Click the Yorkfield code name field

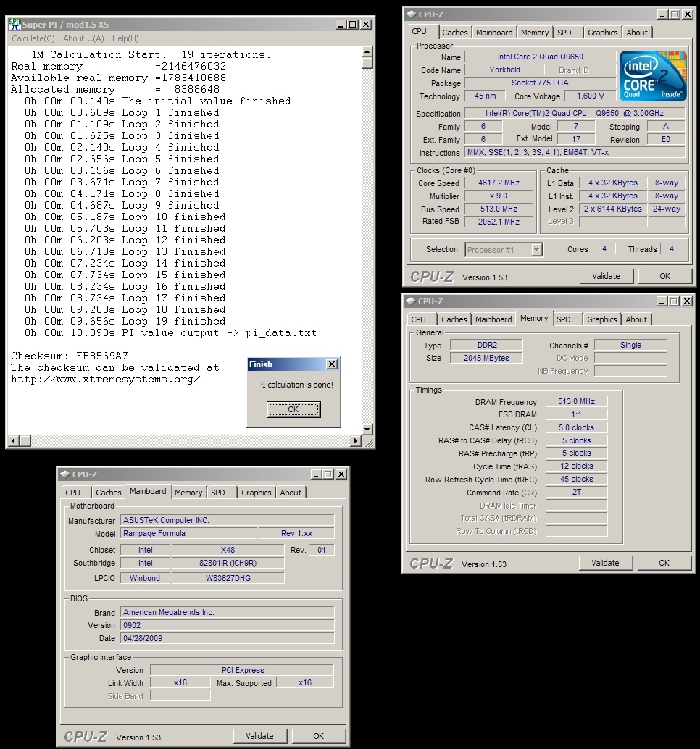click(x=504, y=70)
